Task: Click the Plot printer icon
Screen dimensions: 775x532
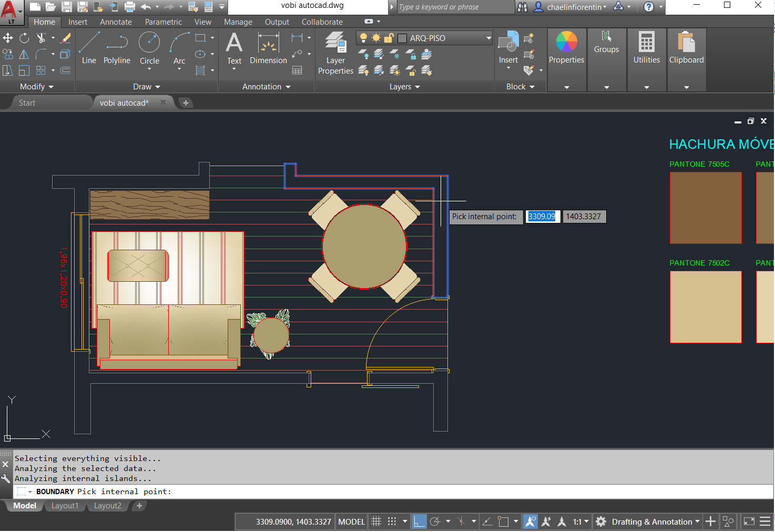Action: pos(130,7)
